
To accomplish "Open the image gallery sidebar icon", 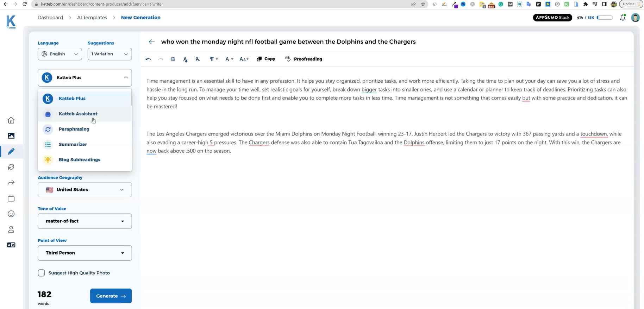I will point(11,136).
